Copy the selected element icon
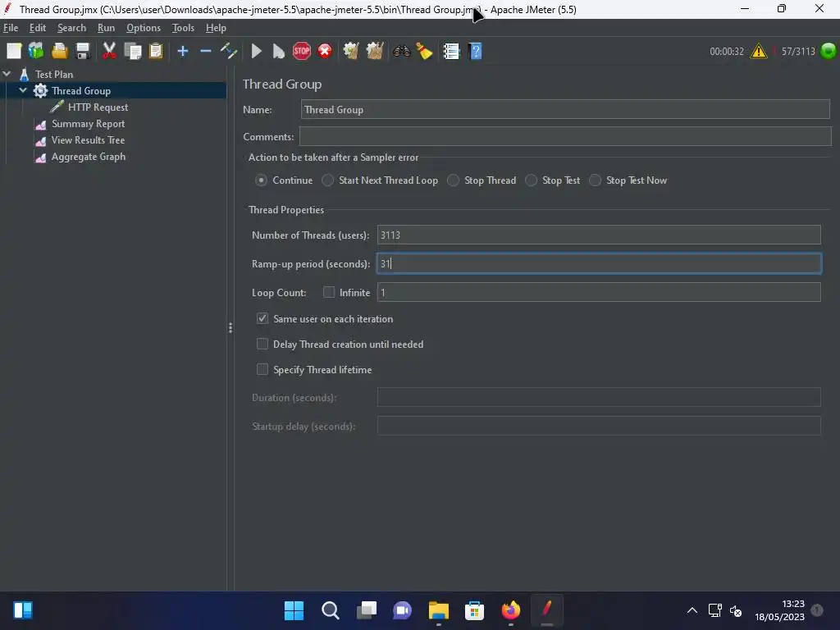The image size is (840, 630). pos(132,51)
